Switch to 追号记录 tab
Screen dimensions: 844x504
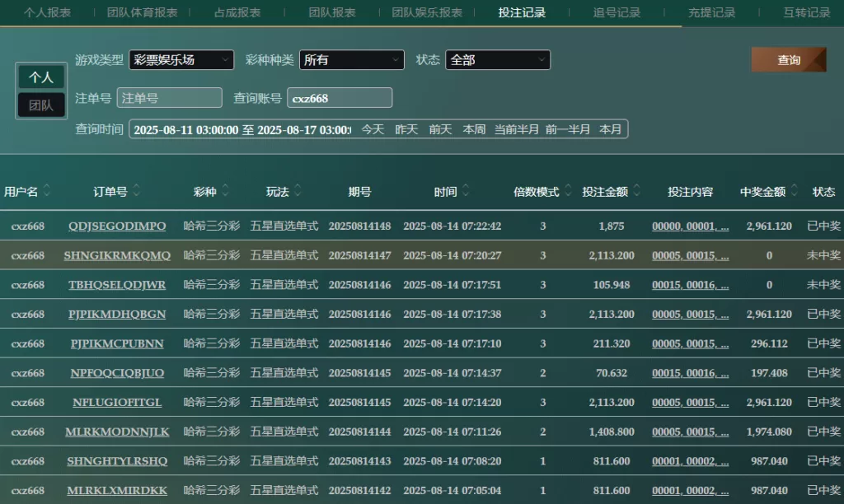(x=617, y=12)
